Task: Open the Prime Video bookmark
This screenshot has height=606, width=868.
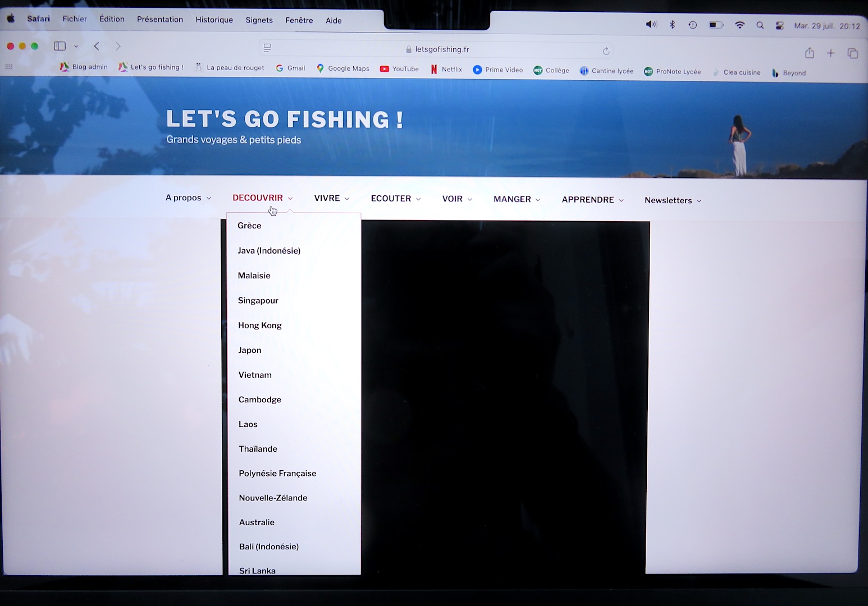Action: pyautogui.click(x=498, y=70)
